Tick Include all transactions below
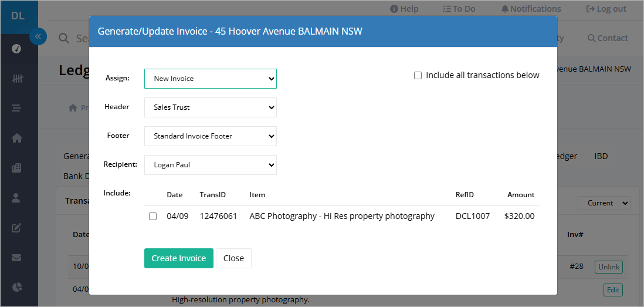 point(418,76)
